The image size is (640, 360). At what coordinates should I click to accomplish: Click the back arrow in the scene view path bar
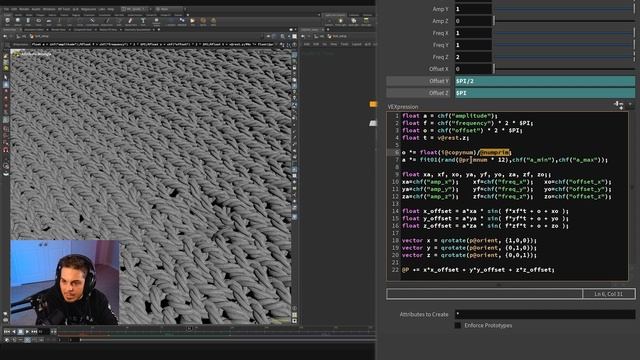click(5, 36)
